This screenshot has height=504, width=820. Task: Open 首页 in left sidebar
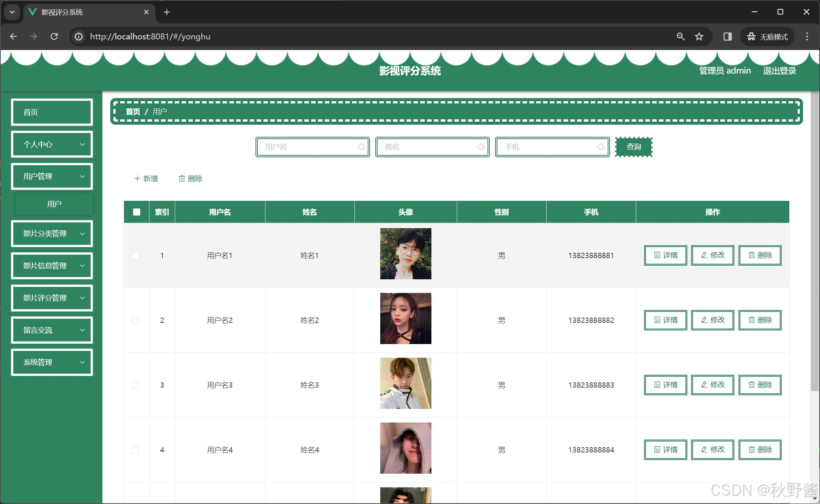pyautogui.click(x=52, y=112)
